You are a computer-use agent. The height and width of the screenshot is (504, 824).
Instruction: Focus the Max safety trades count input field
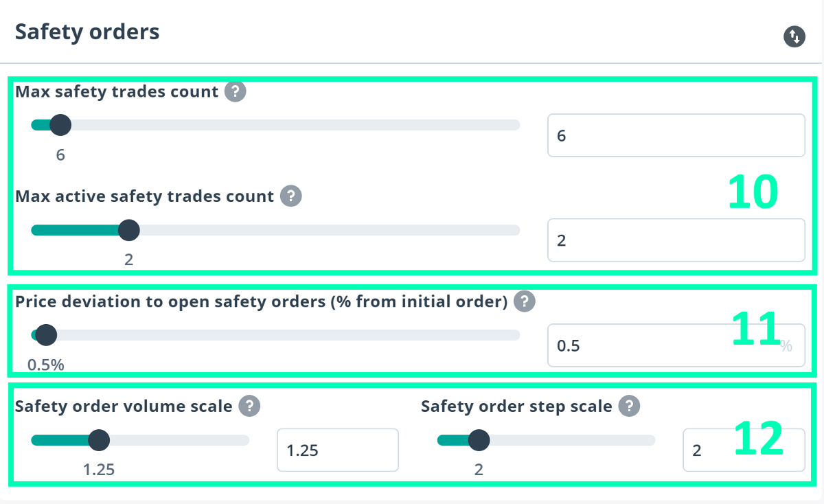pos(675,135)
